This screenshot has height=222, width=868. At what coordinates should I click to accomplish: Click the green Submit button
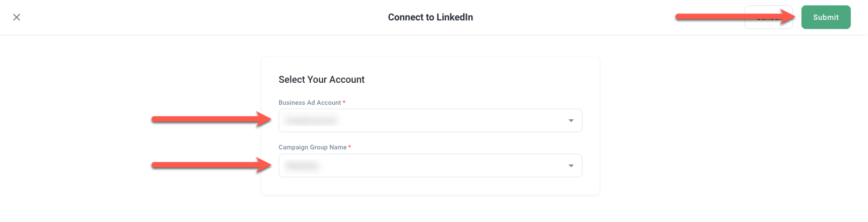tap(826, 17)
